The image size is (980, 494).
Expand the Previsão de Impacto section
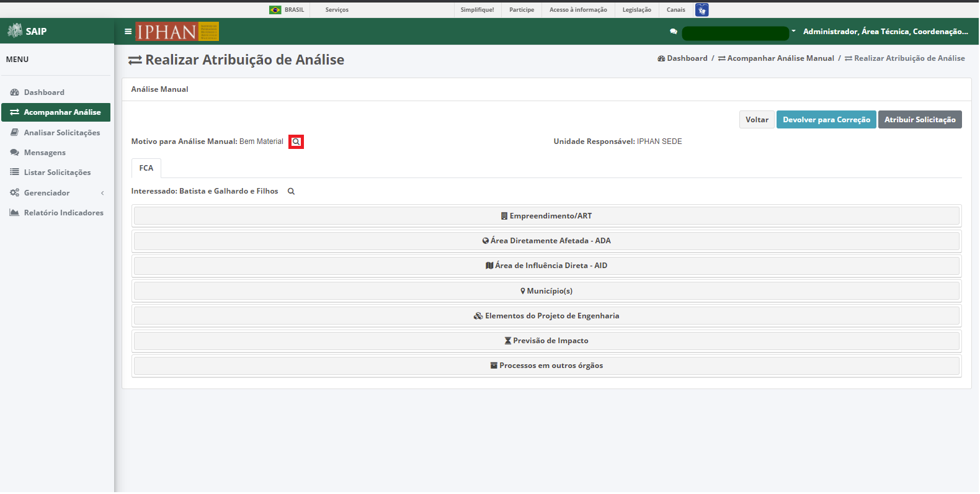546,341
